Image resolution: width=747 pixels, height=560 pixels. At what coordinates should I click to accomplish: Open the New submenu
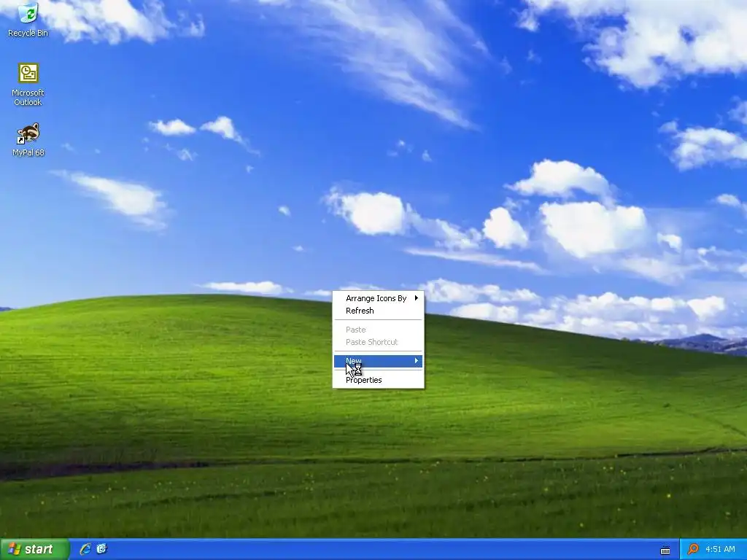pyautogui.click(x=379, y=361)
